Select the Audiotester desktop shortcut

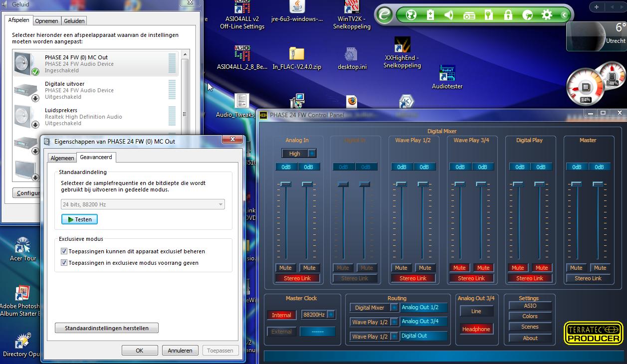pyautogui.click(x=447, y=77)
